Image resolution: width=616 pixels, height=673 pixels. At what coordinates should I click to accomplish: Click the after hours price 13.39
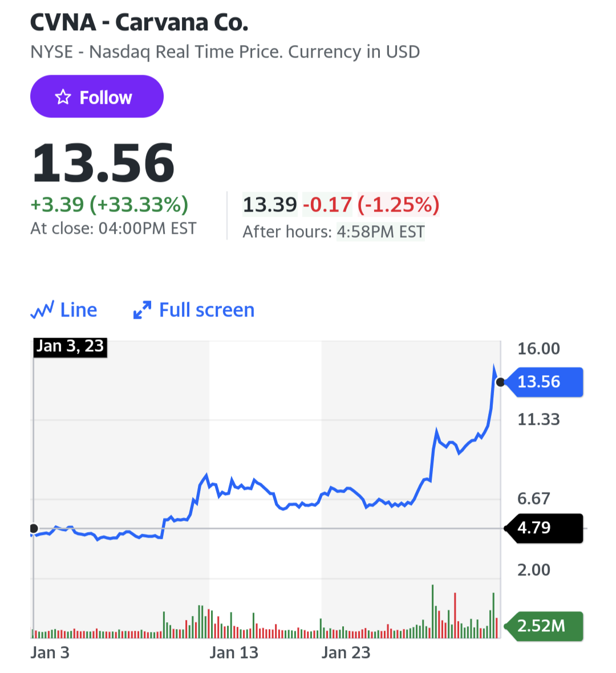click(270, 204)
